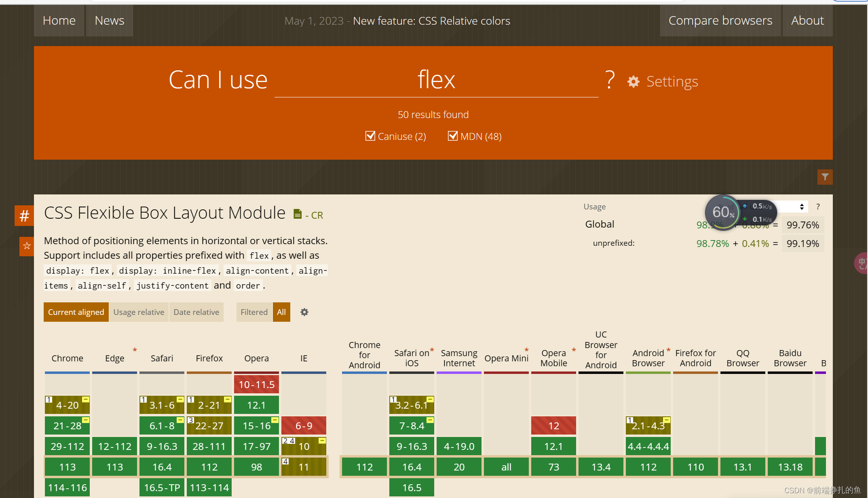Click the asterisk next to Opera Mini
Image resolution: width=868 pixels, height=498 pixels.
tap(526, 350)
